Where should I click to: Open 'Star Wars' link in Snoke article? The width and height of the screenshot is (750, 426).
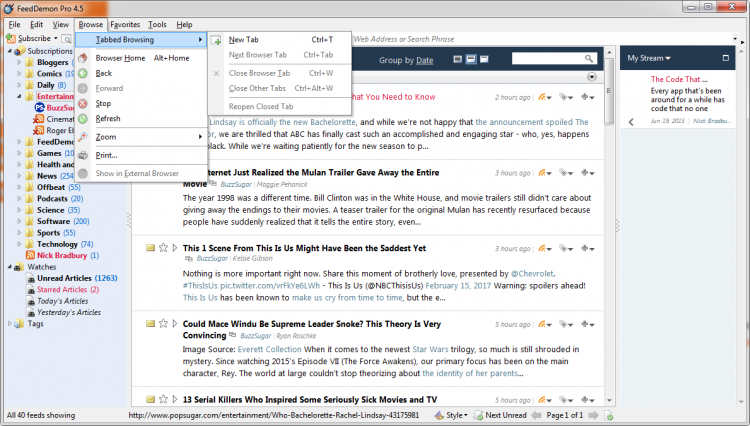click(x=430, y=350)
